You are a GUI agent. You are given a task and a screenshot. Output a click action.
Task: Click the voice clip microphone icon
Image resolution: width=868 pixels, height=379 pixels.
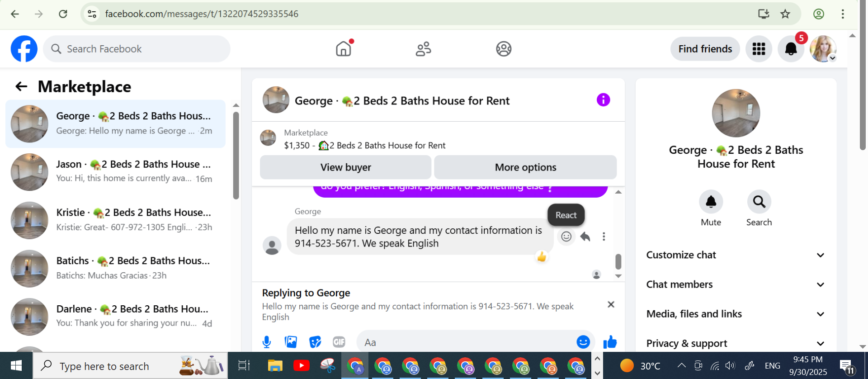267,342
